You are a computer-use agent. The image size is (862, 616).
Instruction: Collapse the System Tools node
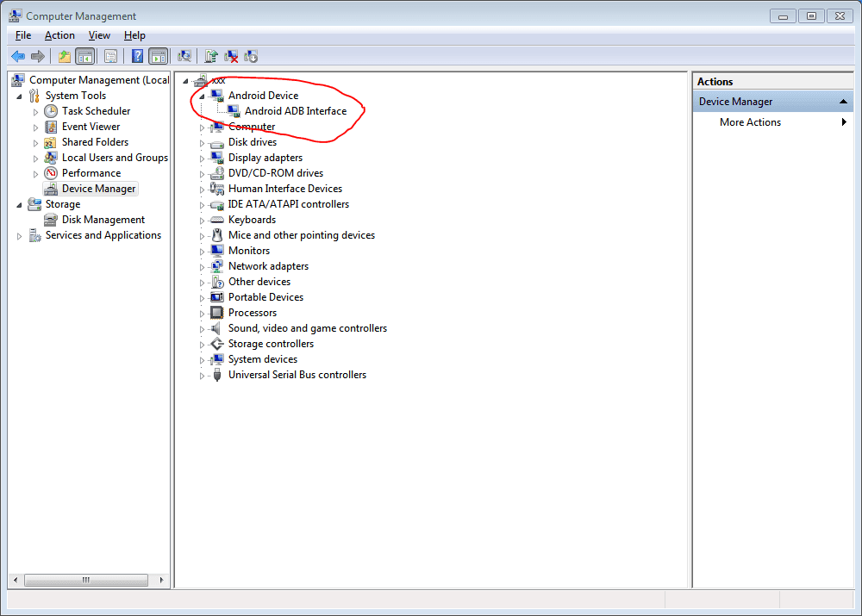(x=19, y=96)
